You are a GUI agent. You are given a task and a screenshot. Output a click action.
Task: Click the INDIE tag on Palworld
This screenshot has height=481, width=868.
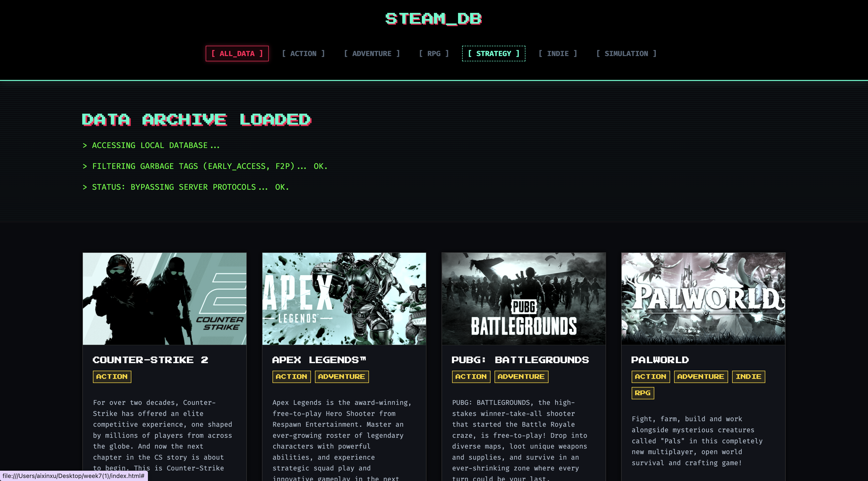[748, 376]
